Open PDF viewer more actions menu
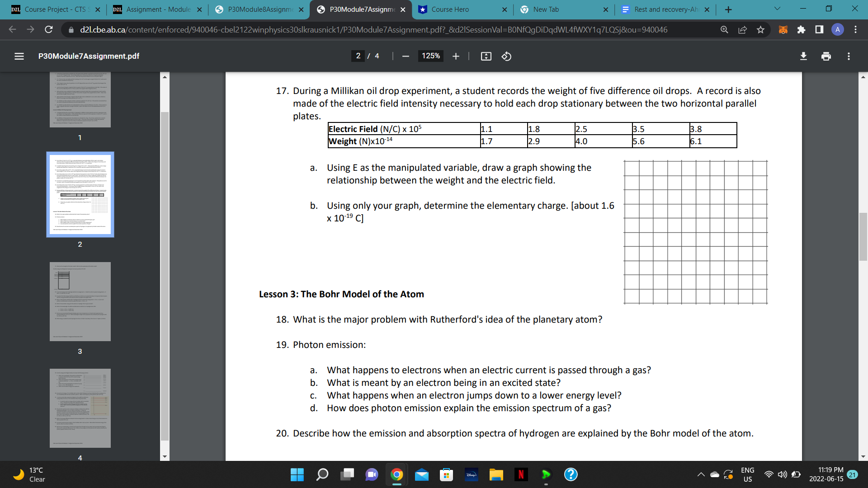Screen dimensions: 868x488 point(849,56)
